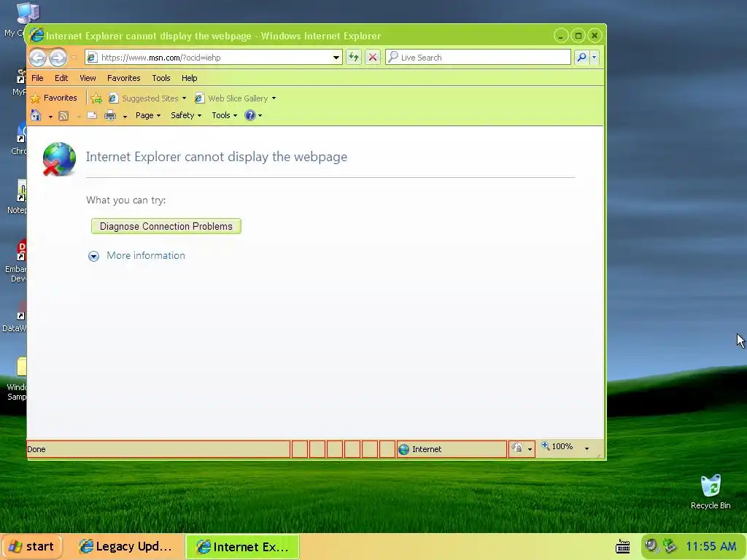Open Suggested Sites link
Image resolution: width=747 pixels, height=560 pixels.
pos(144,98)
